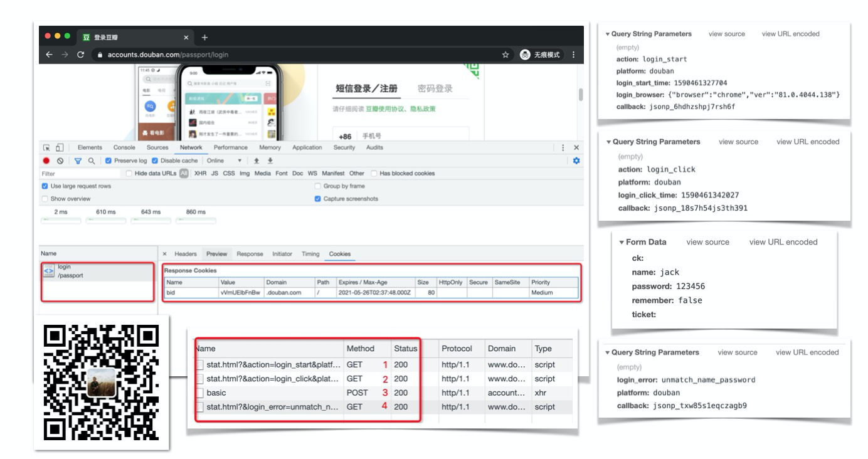
Task: Click the browser forward arrow
Action: (x=65, y=55)
